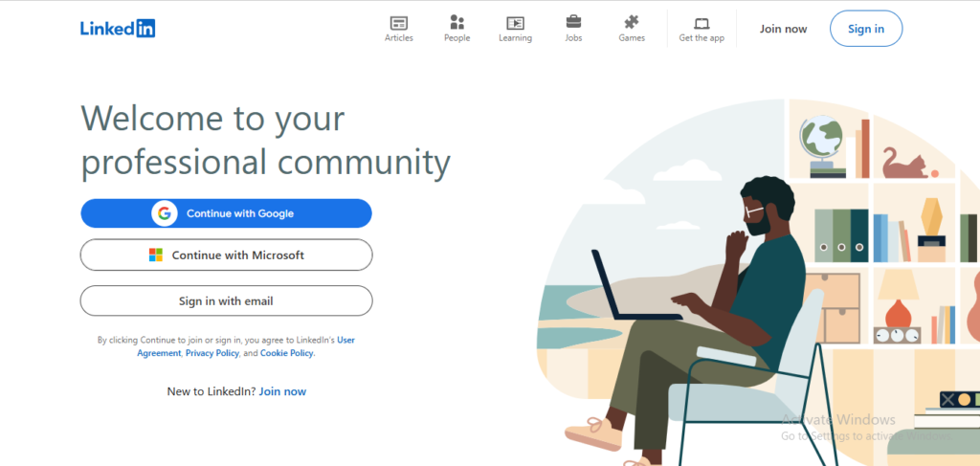
Task: Click the Welcome to your professional community heading
Action: 266,140
